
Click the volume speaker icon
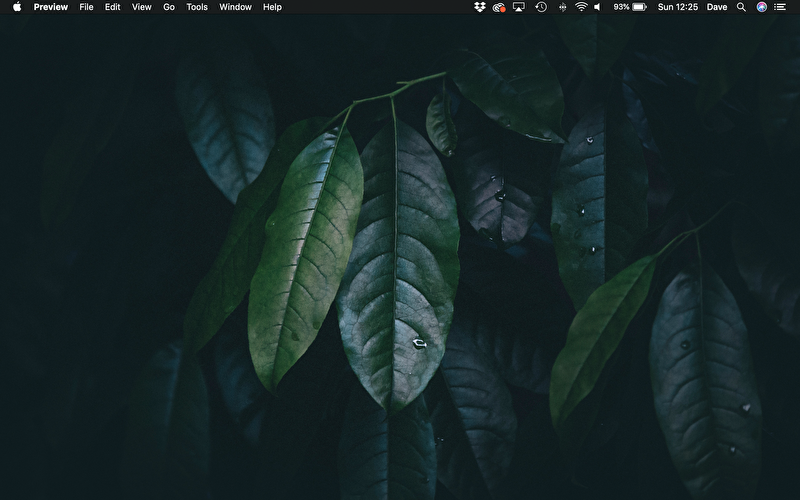point(598,7)
